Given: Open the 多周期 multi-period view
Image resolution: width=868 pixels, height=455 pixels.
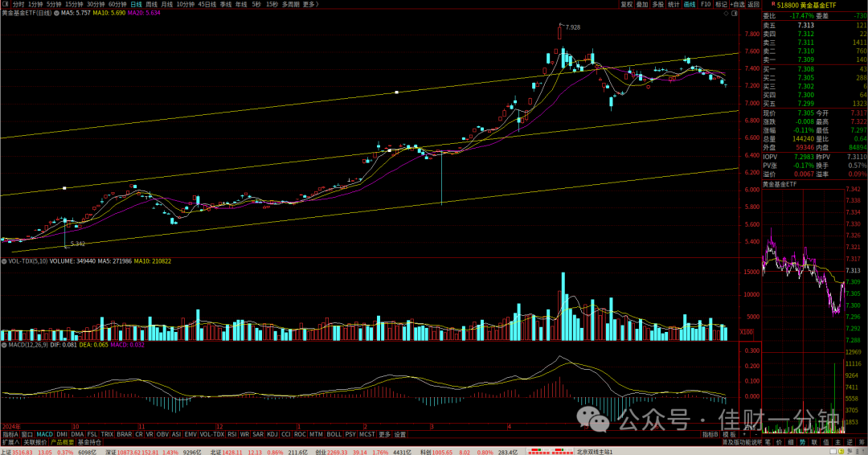Looking at the screenshot, I should click(291, 5).
